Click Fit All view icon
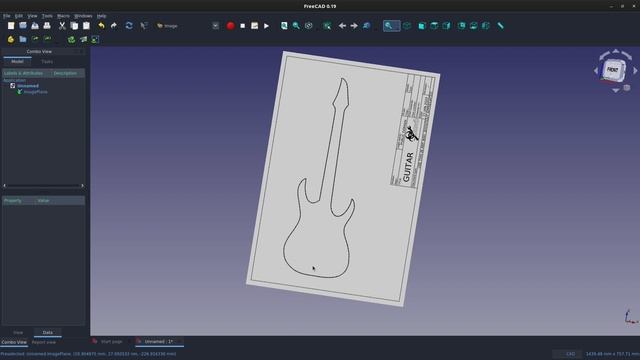This screenshot has width=640, height=360. [x=284, y=26]
